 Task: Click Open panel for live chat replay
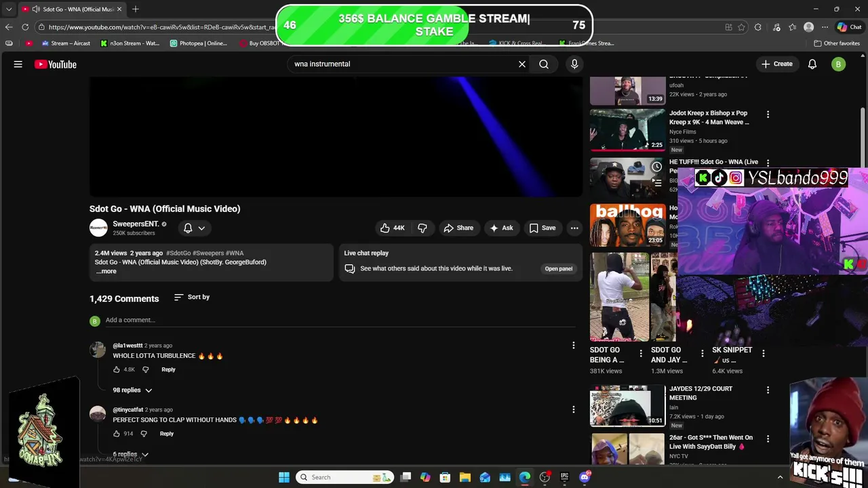click(559, 268)
